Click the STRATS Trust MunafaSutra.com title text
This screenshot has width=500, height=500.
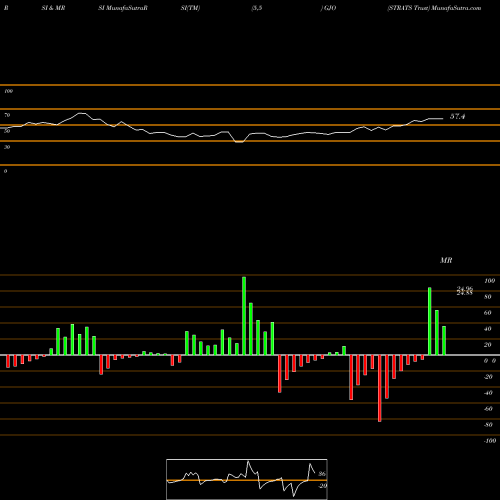pos(434,8)
